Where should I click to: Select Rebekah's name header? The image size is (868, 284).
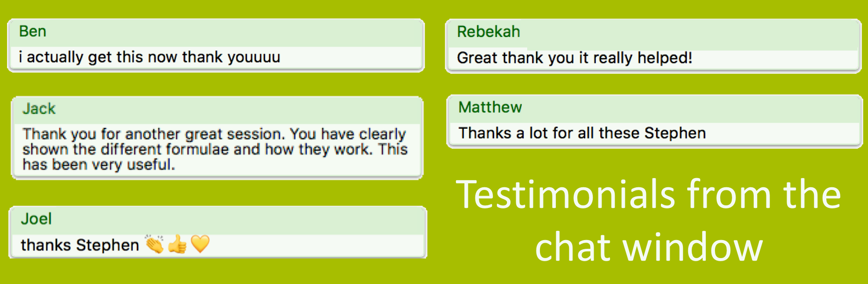(x=489, y=32)
